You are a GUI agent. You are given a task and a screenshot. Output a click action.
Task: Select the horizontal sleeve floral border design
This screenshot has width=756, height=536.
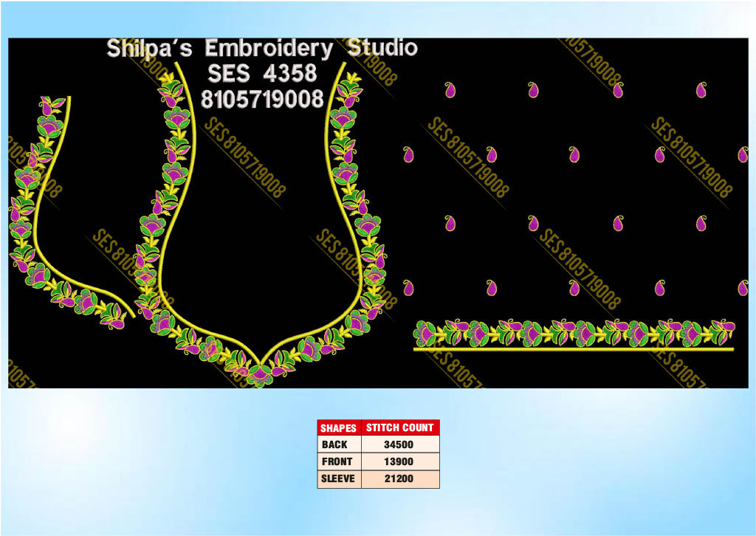574,334
